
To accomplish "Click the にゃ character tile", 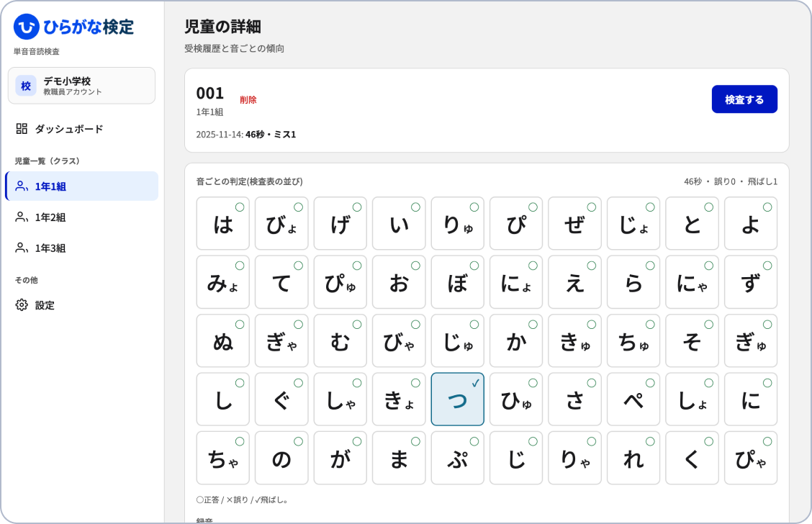I will pyautogui.click(x=692, y=281).
